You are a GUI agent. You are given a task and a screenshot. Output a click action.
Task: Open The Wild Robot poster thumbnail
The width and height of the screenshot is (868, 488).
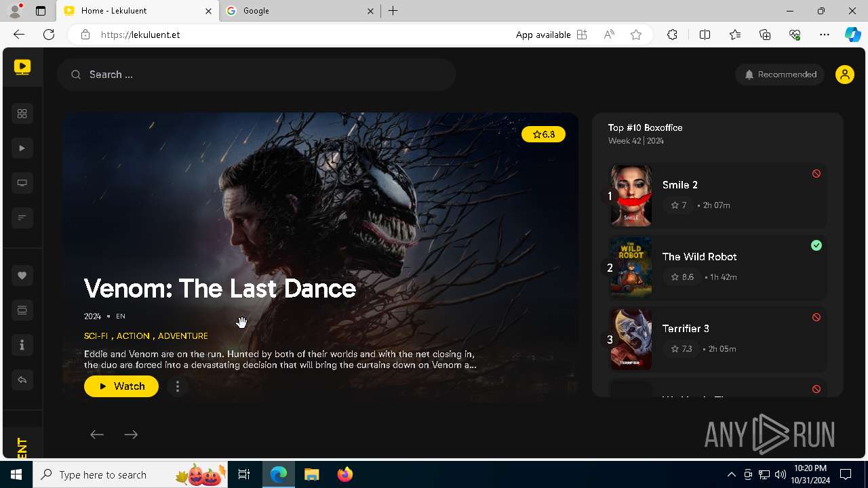631,267
